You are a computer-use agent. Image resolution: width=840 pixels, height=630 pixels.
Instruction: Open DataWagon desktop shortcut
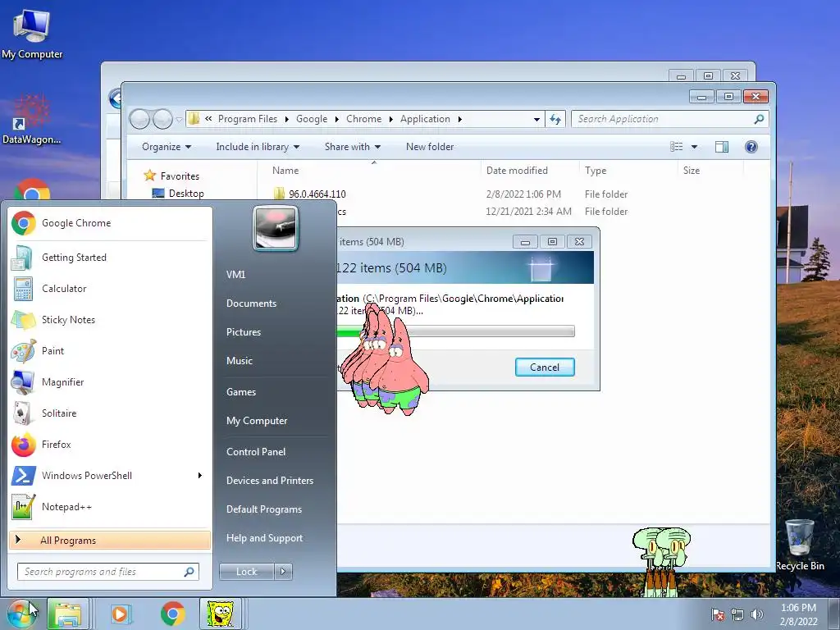32,120
